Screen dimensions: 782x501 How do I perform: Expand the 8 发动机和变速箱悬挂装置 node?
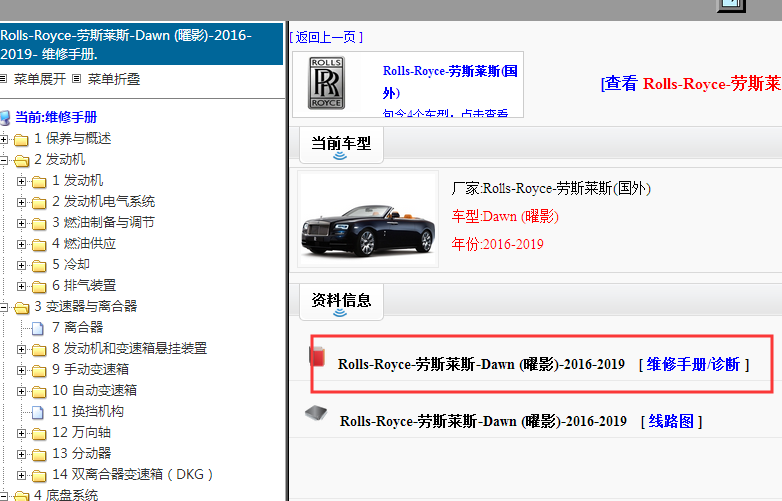(21, 349)
